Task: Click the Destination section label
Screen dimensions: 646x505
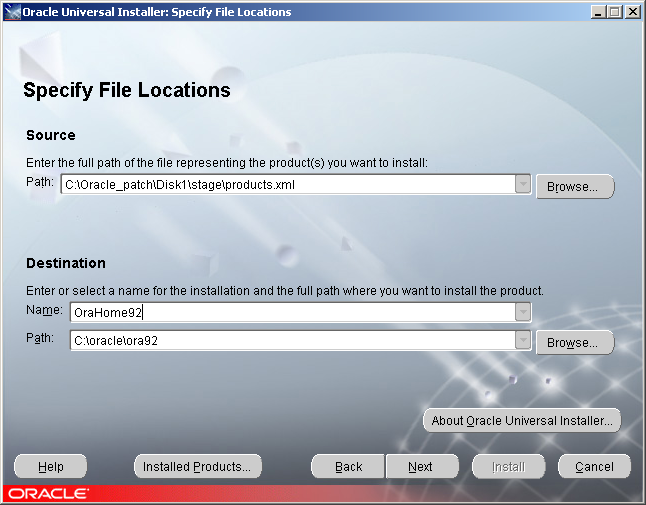Action: [x=66, y=263]
